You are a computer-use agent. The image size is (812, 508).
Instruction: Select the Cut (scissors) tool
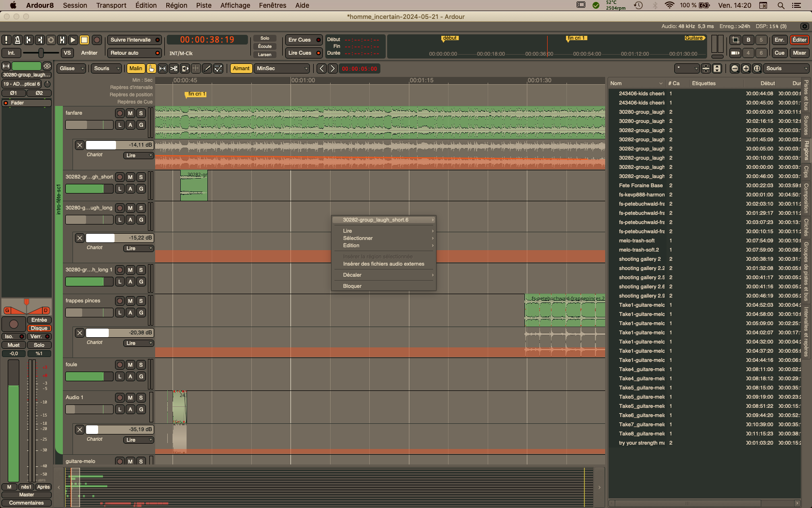(174, 69)
